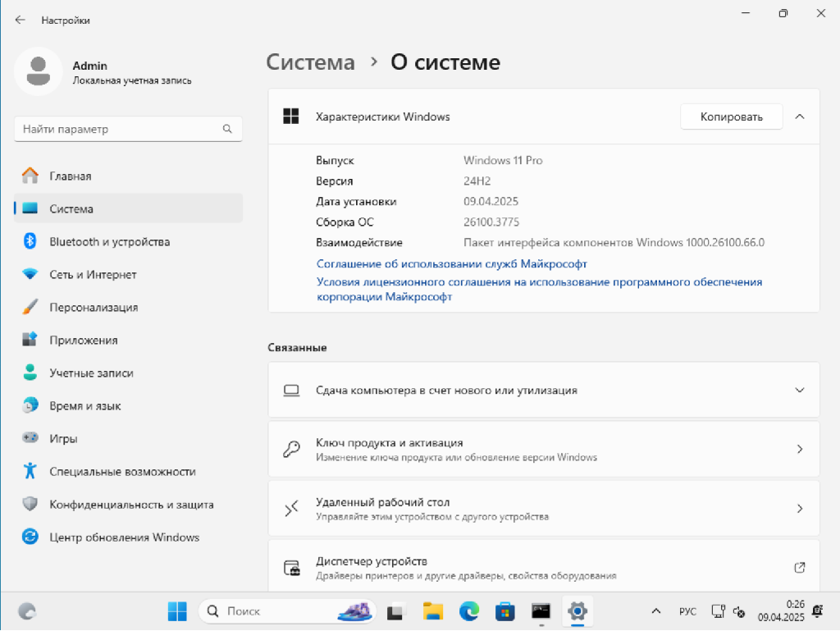This screenshot has width=840, height=631.
Task: Click the notifications bell in tray
Action: click(818, 611)
